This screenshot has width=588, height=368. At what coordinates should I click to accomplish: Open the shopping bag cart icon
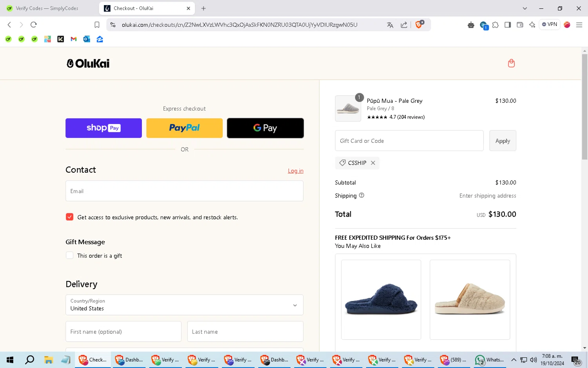pos(511,63)
